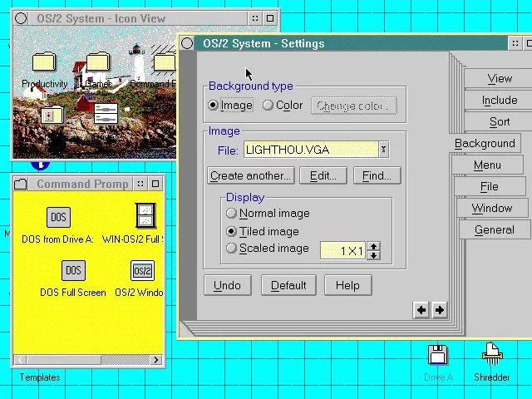
Task: Open the Games folder icon
Action: click(98, 62)
